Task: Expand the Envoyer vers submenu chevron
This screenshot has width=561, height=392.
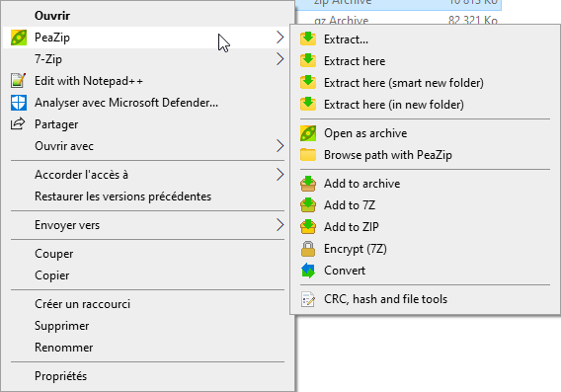Action: pos(280,225)
